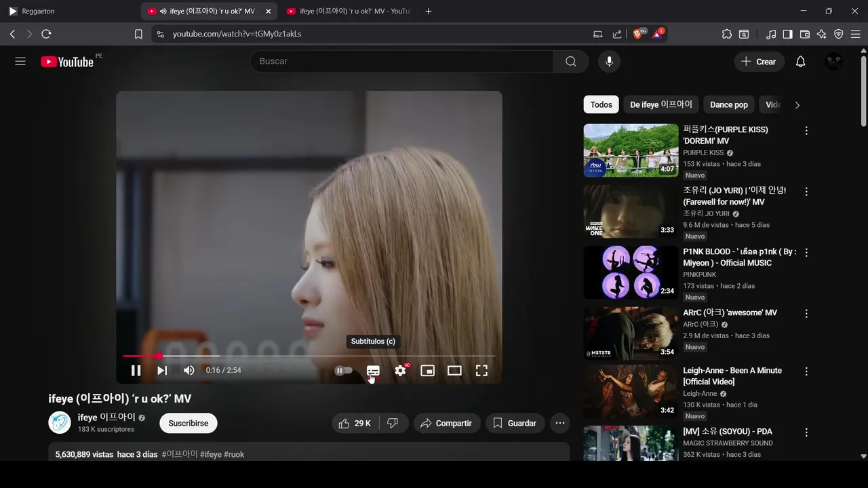The height and width of the screenshot is (488, 868).
Task: Enter fullscreen mode
Action: [481, 371]
